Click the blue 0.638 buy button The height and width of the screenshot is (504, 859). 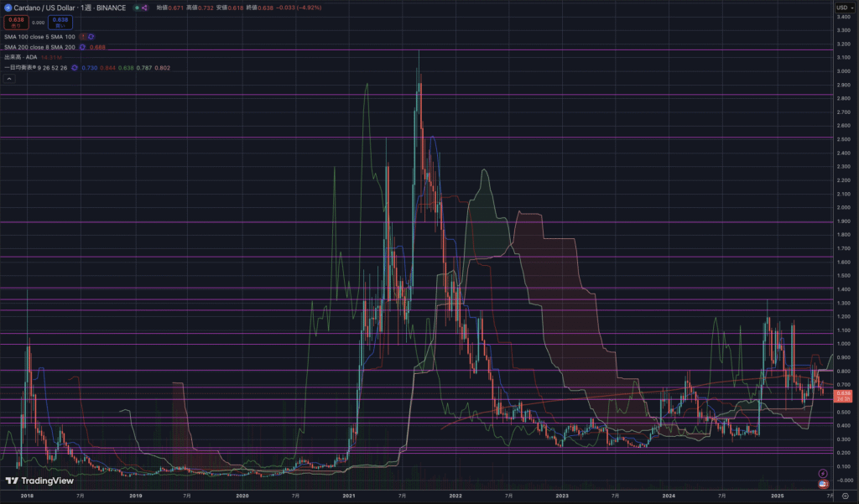click(x=60, y=23)
